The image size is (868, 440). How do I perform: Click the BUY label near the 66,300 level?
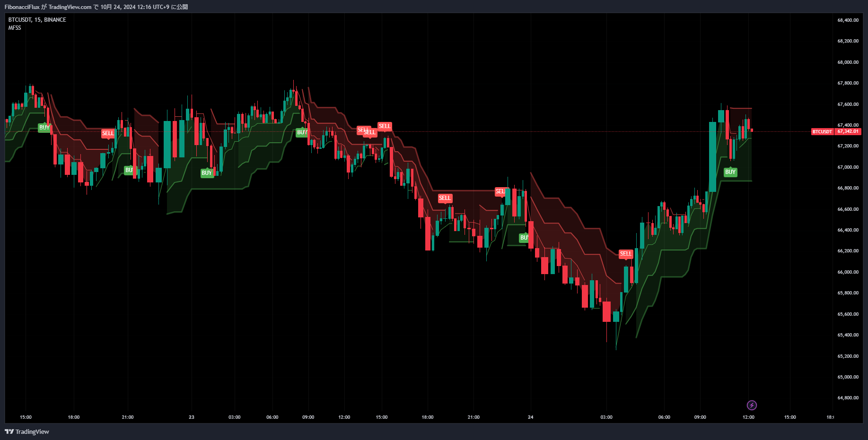(524, 238)
